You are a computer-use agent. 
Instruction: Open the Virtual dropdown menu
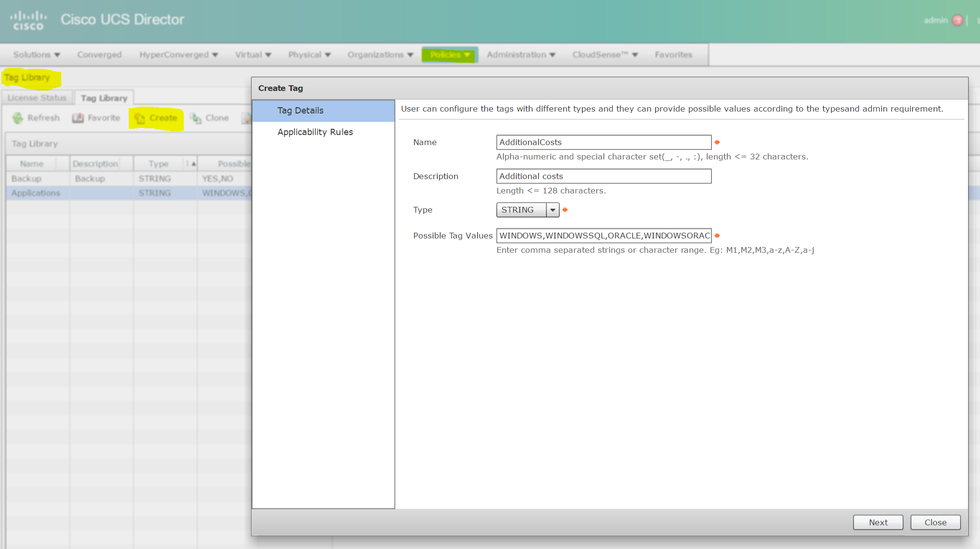[253, 55]
